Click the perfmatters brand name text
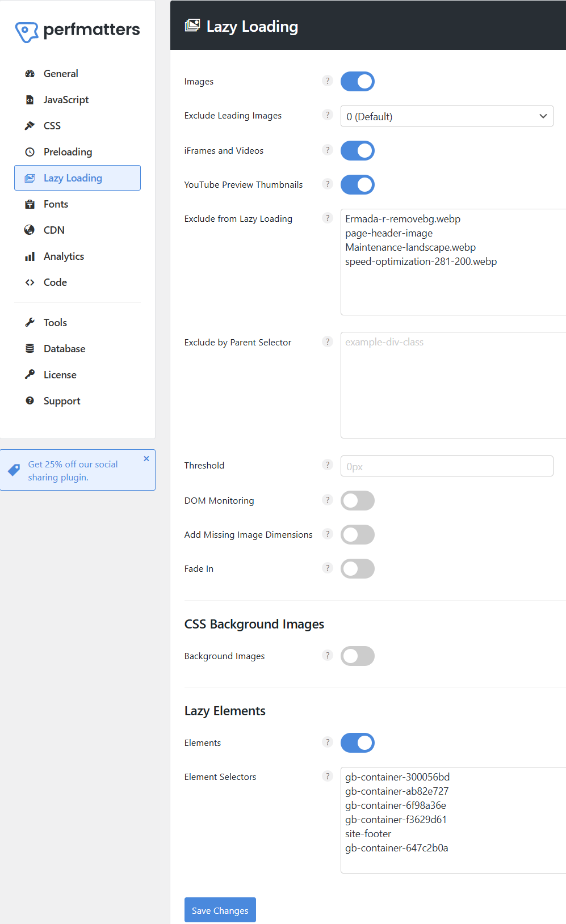 91,29
